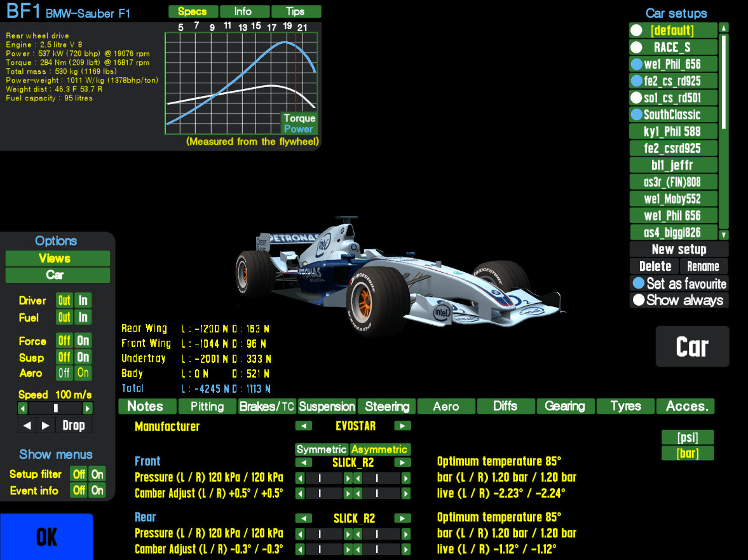Switch to Pitting tab
The image size is (748, 560).
pos(207,406)
